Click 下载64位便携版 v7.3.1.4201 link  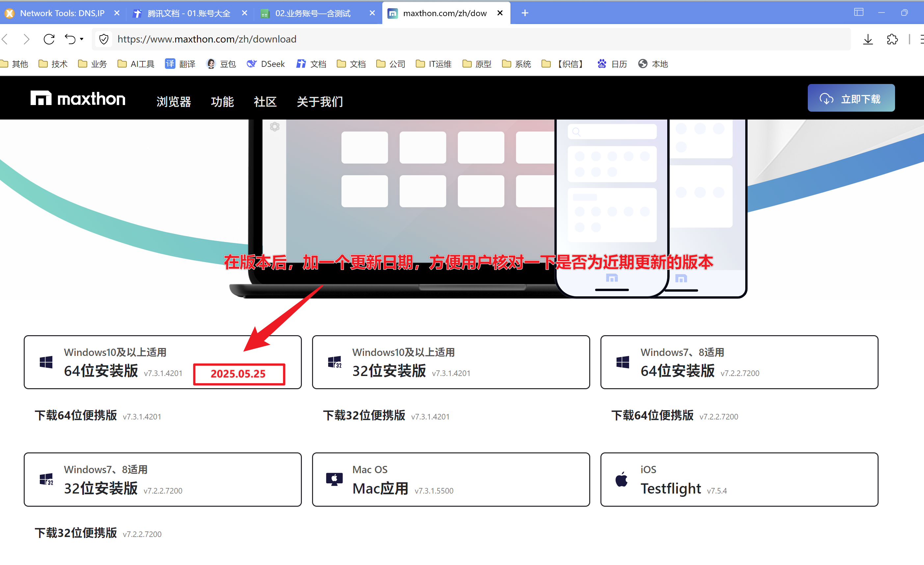point(98,416)
